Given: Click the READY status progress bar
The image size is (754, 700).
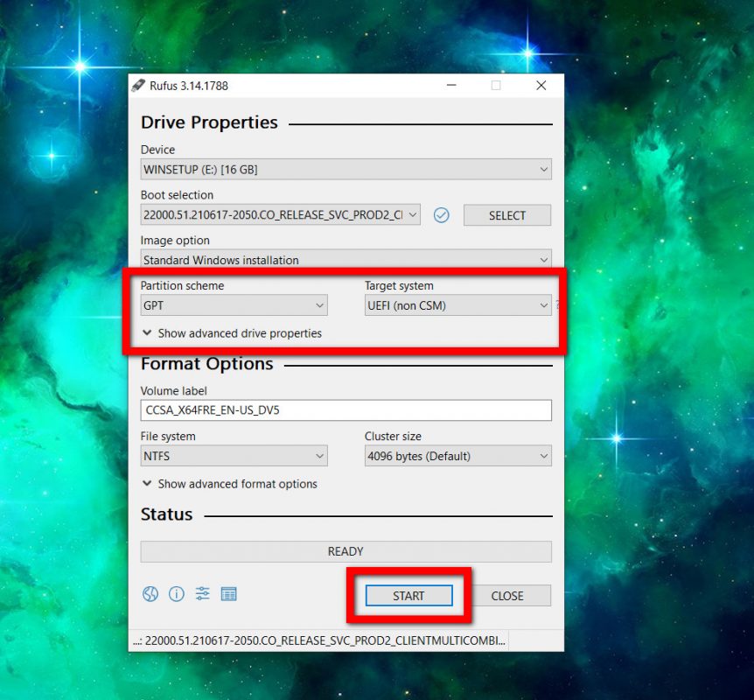Looking at the screenshot, I should [346, 551].
